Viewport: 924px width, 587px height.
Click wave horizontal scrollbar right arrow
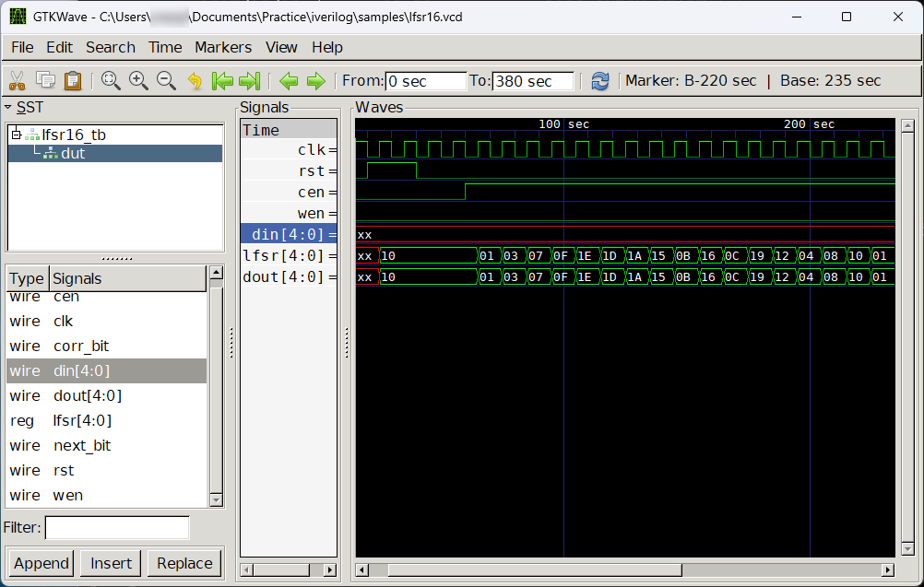[887, 569]
